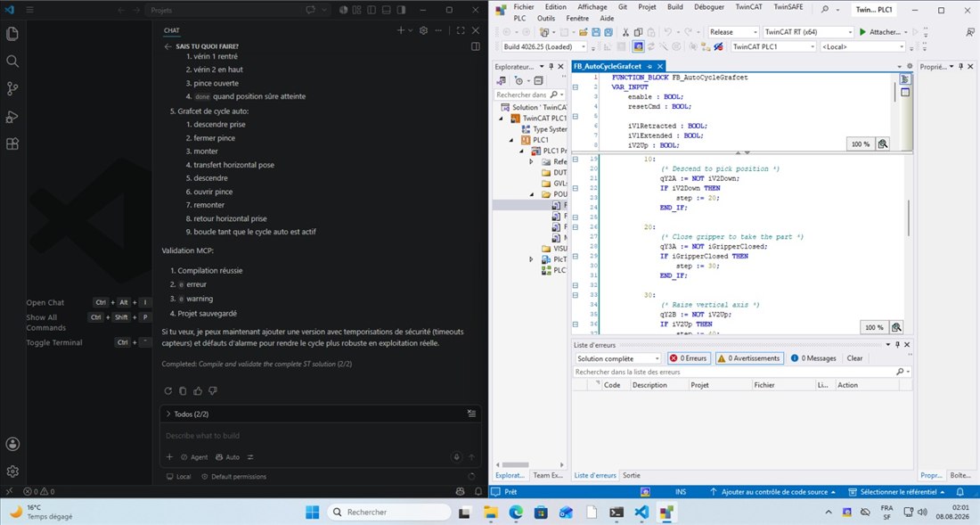
Task: Pin the Liste d'erreurs panel
Action: pos(897,344)
